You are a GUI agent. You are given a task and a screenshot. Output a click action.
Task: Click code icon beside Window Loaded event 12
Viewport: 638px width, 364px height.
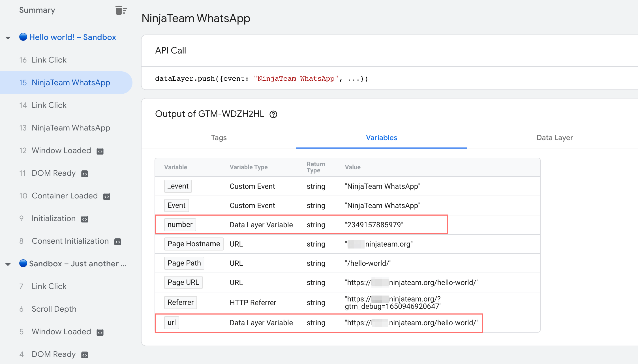pyautogui.click(x=100, y=151)
